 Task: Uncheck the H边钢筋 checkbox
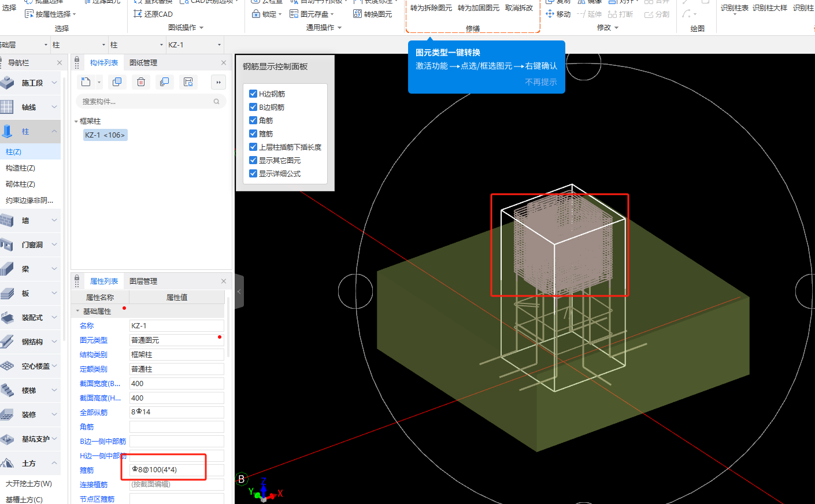[253, 94]
